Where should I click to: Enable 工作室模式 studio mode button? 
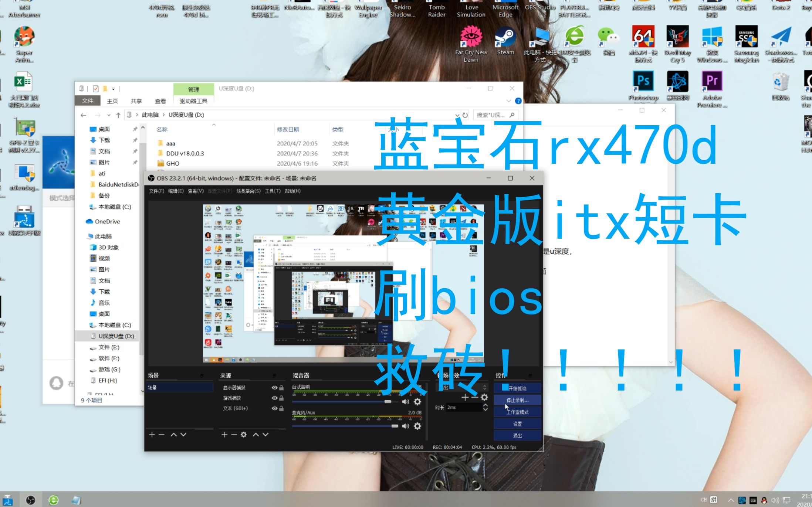click(x=517, y=412)
